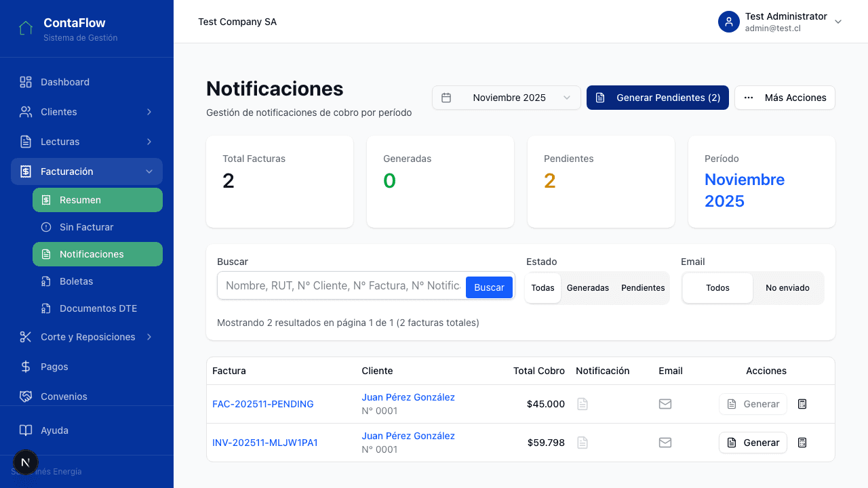Open the user avatar icon
The height and width of the screenshot is (488, 868).
[729, 22]
